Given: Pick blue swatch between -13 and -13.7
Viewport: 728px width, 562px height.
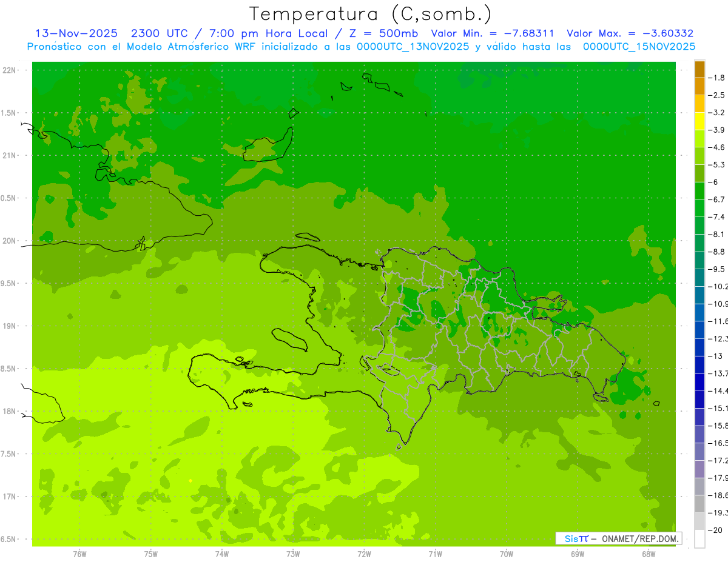Looking at the screenshot, I should [699, 365].
